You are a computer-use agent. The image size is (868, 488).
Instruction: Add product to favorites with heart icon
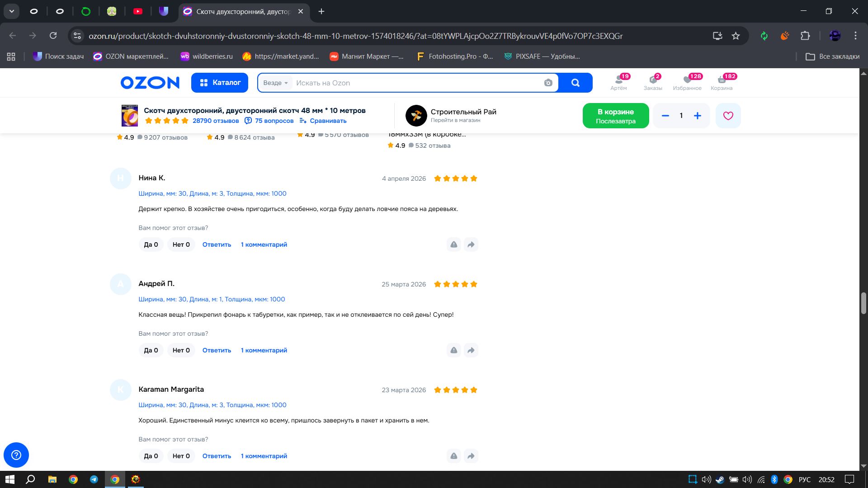pyautogui.click(x=728, y=116)
